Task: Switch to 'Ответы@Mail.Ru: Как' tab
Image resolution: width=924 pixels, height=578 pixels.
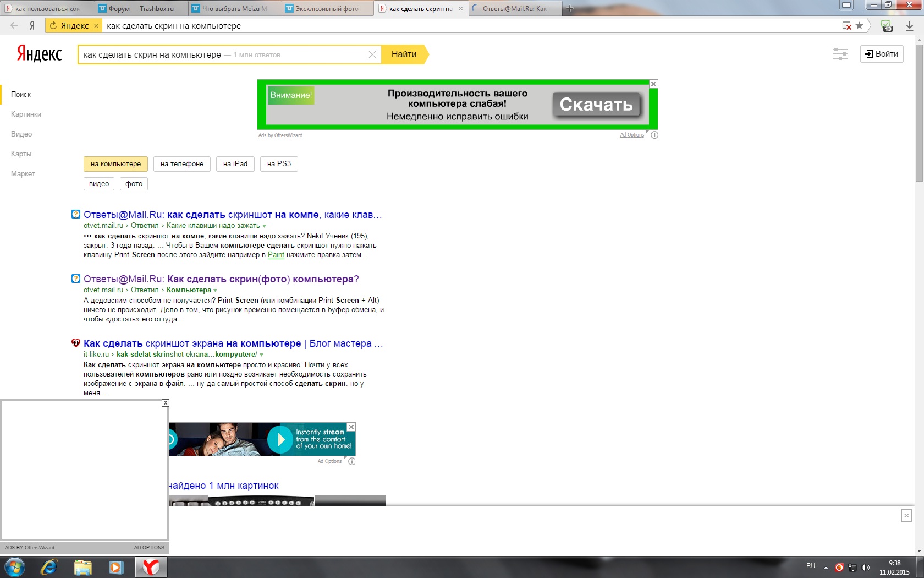Action: pyautogui.click(x=515, y=9)
